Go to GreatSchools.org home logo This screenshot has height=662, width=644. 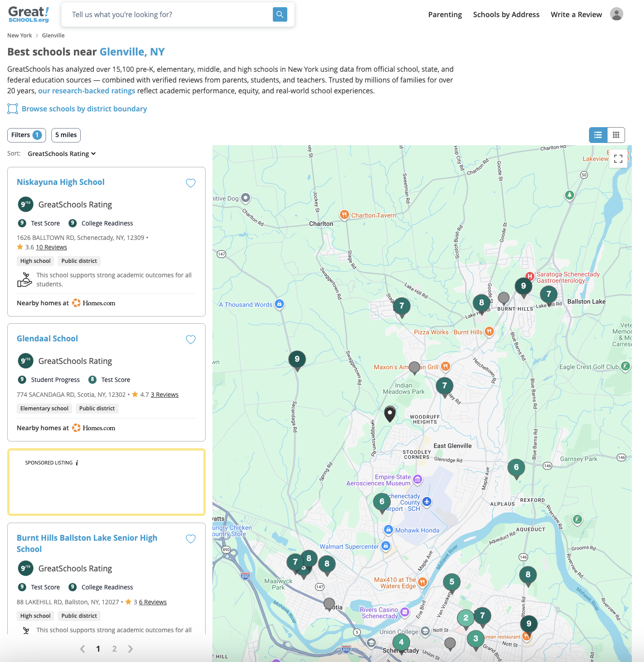click(29, 14)
